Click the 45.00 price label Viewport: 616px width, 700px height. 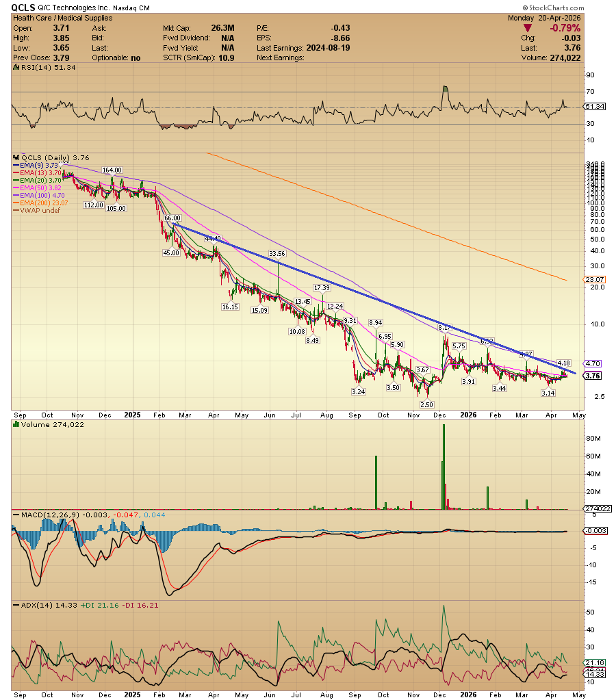click(x=171, y=252)
